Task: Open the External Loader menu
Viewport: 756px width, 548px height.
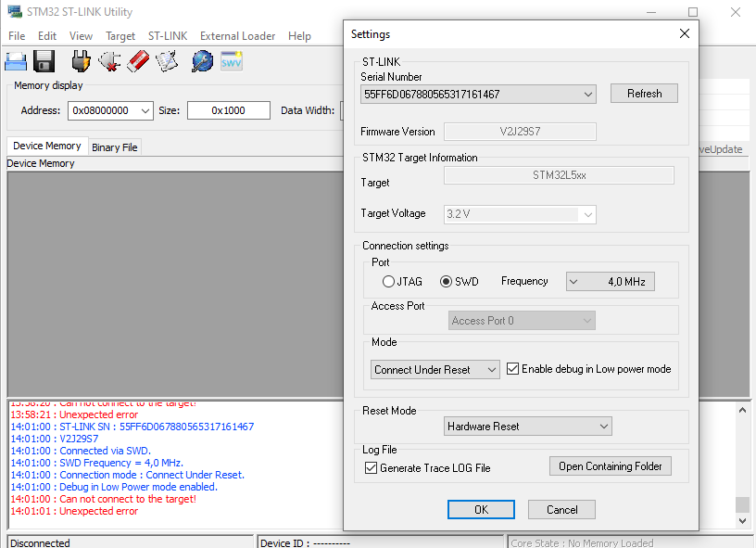Action: [x=238, y=36]
